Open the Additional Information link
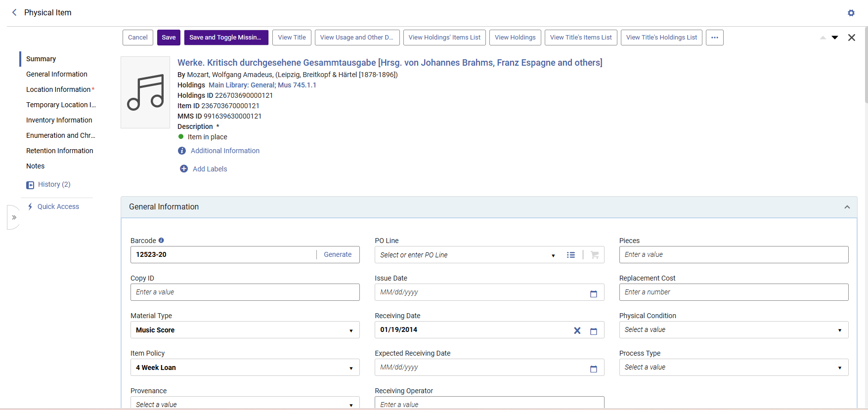This screenshot has height=410, width=868. (225, 151)
